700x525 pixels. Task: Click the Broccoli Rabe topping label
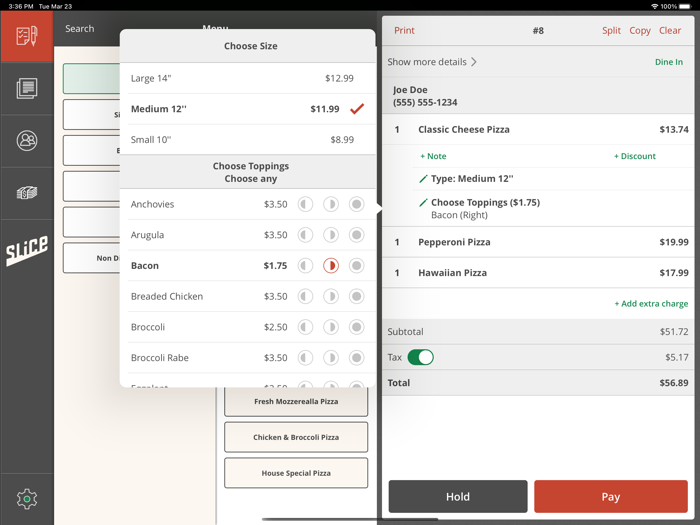pyautogui.click(x=159, y=358)
